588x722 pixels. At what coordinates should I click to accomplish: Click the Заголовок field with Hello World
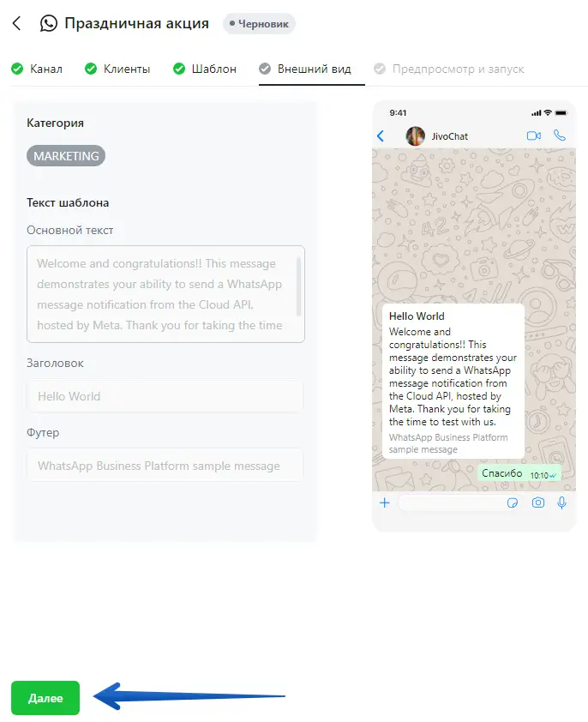tap(165, 396)
